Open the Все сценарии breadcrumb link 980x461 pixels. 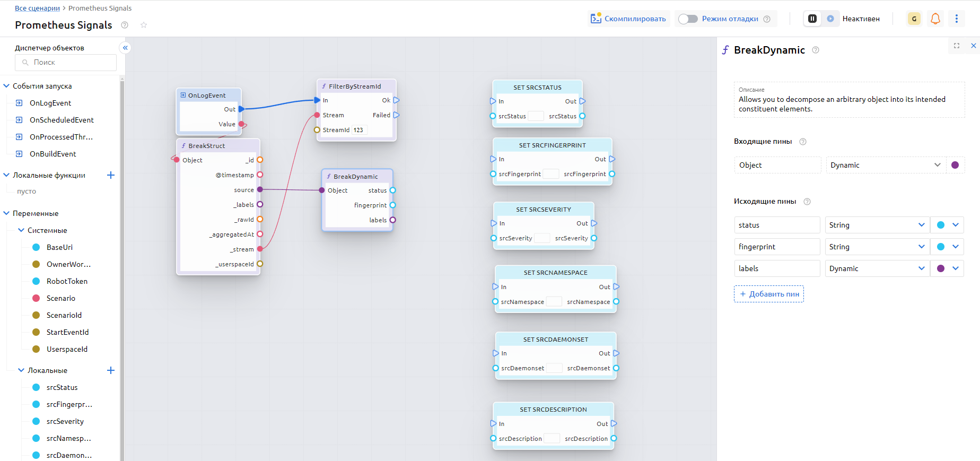coord(37,8)
